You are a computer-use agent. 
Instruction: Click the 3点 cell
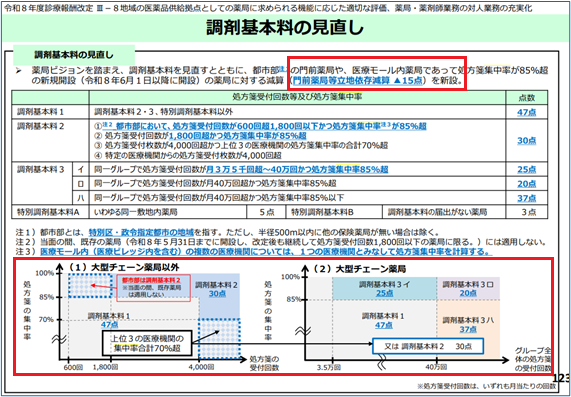tap(527, 212)
